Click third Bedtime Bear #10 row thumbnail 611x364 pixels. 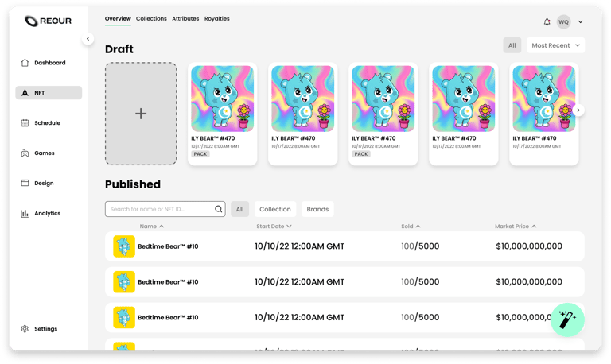[x=124, y=317]
